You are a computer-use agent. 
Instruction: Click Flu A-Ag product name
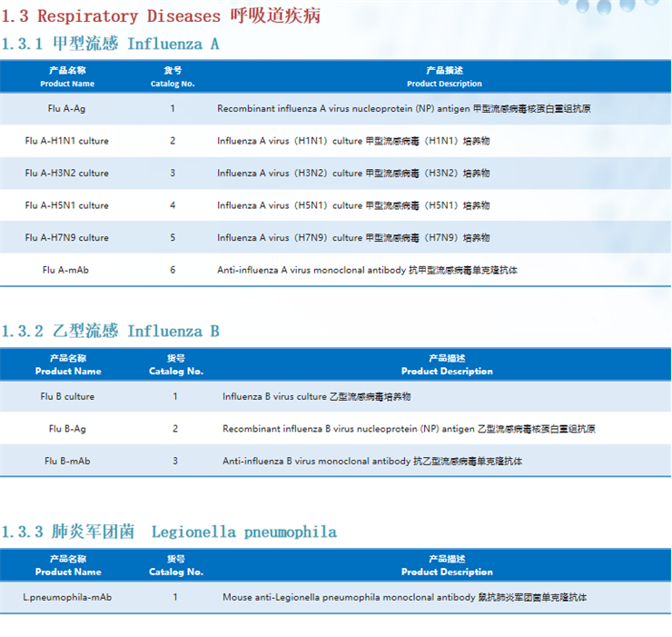pos(67,108)
